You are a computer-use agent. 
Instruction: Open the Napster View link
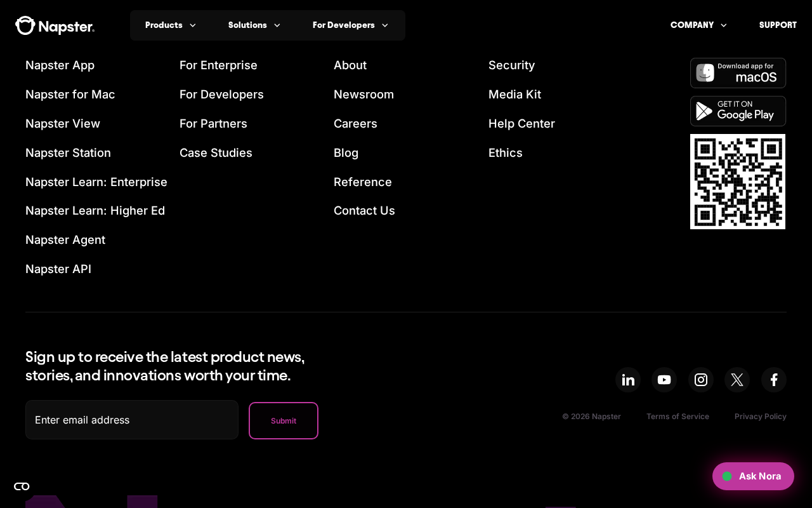[63, 124]
